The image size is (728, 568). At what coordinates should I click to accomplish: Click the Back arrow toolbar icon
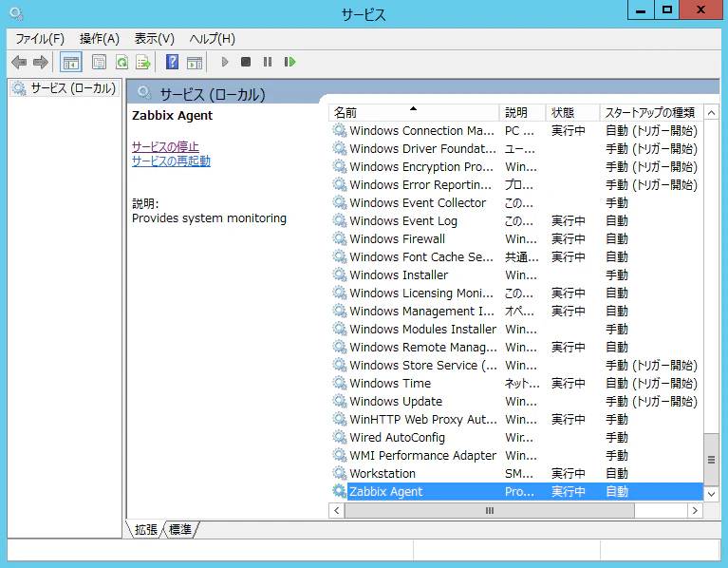19,63
